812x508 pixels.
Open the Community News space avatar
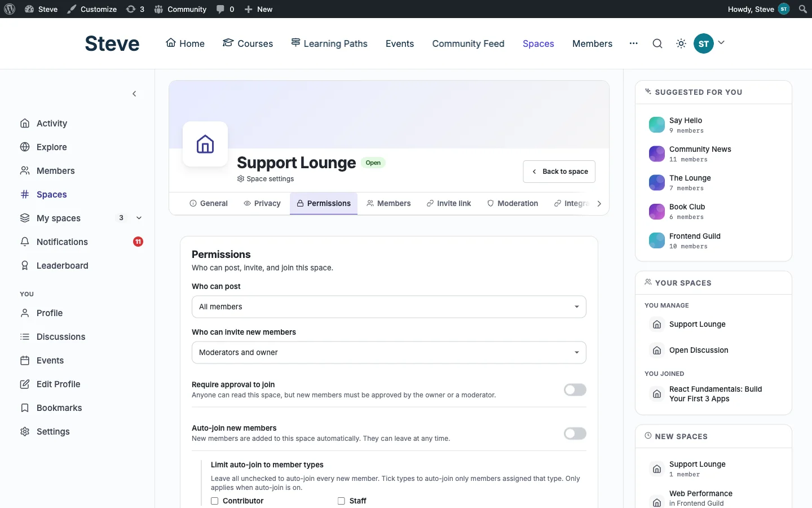[657, 154]
